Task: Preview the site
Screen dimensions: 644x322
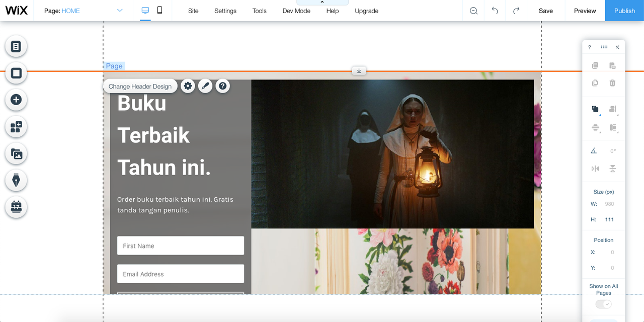Action: [585, 11]
